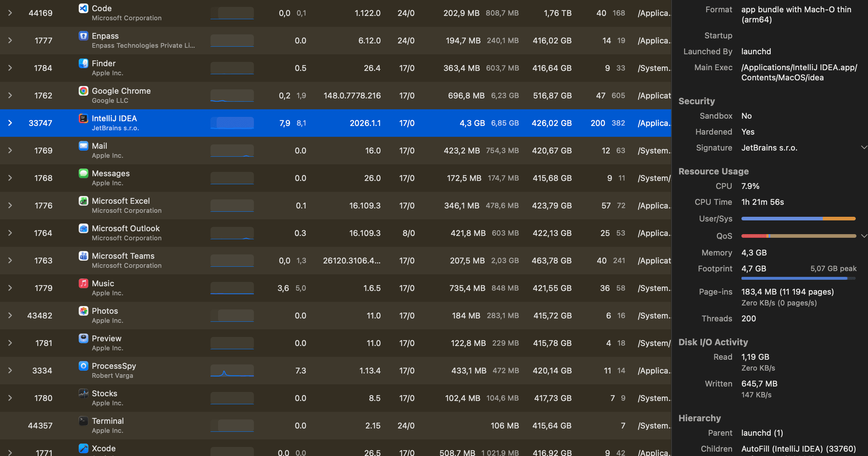Click the Microsoft Teams app icon
This screenshot has width=868, height=456.
84,256
